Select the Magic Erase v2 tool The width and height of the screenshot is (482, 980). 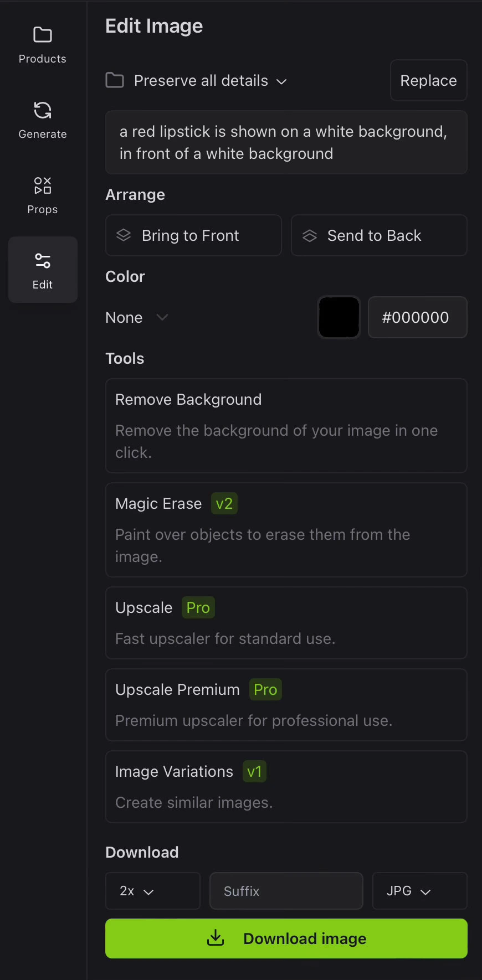[286, 530]
